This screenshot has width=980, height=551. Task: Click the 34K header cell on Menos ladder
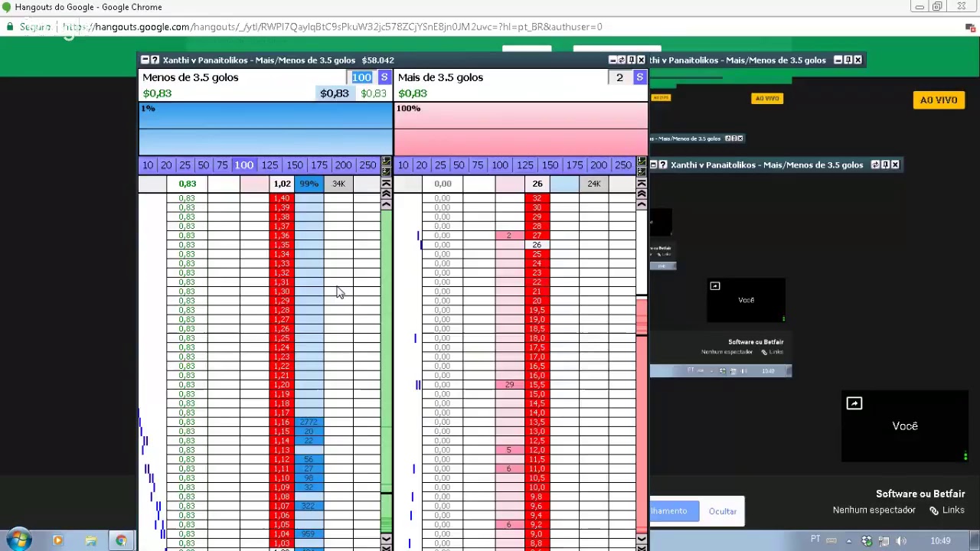tap(338, 184)
